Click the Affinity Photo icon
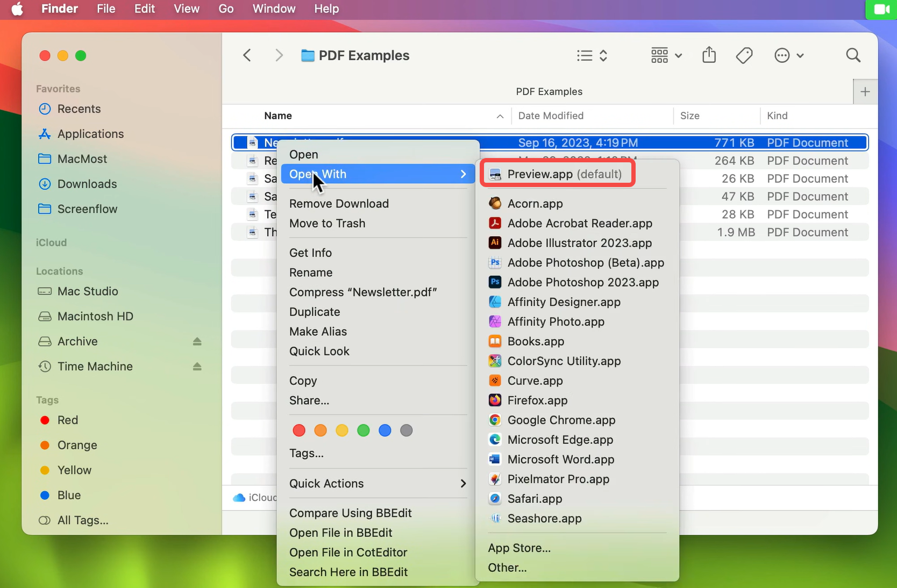 click(495, 321)
